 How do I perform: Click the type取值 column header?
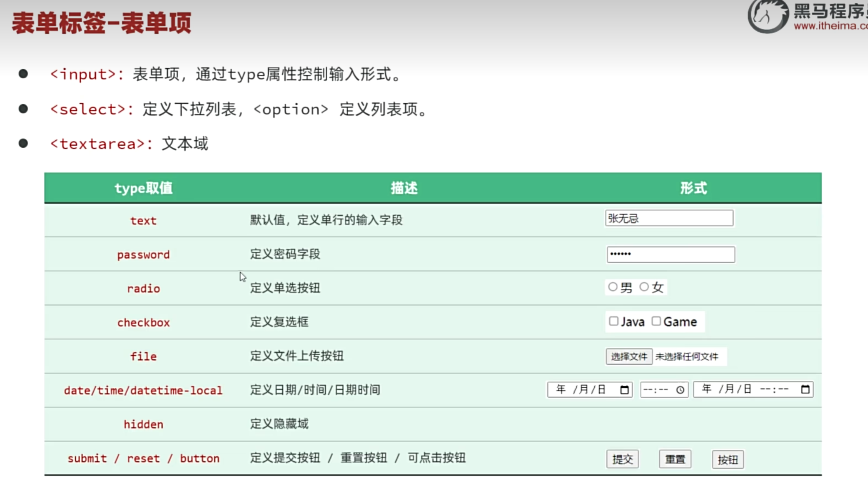coord(143,188)
